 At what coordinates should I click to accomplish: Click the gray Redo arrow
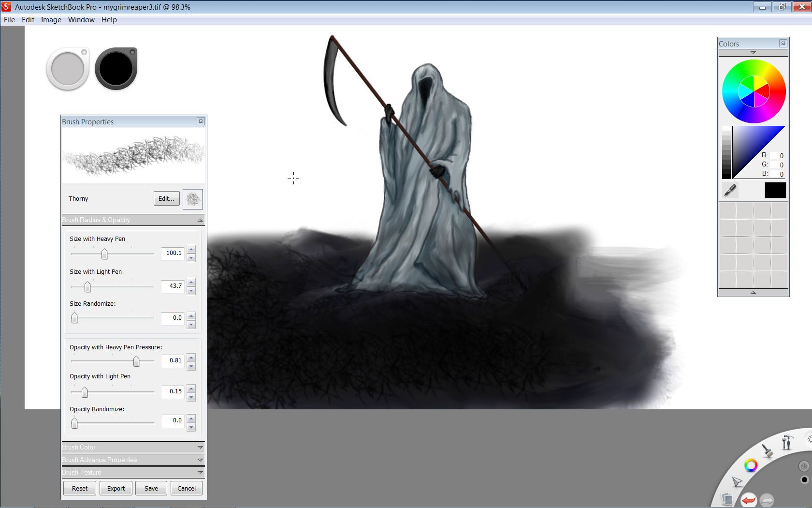[x=767, y=501]
